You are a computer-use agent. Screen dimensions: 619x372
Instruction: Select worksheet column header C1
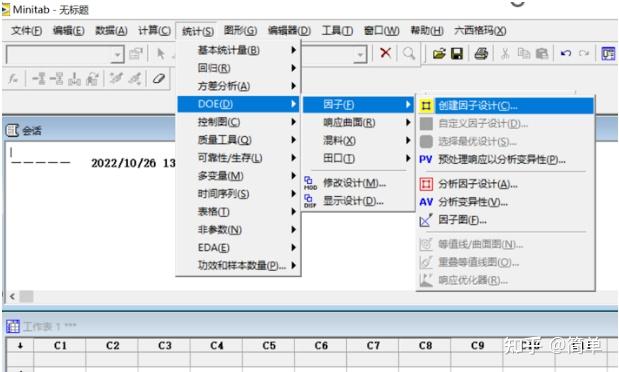click(x=60, y=346)
